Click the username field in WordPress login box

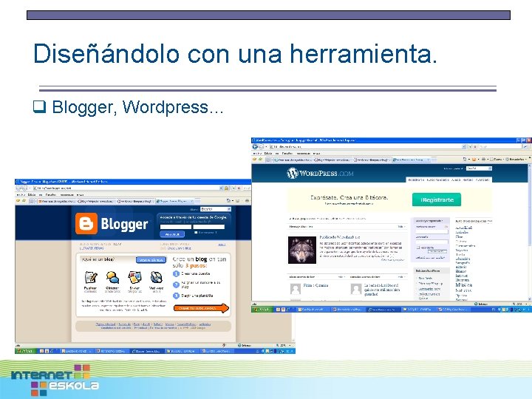coord(432,232)
